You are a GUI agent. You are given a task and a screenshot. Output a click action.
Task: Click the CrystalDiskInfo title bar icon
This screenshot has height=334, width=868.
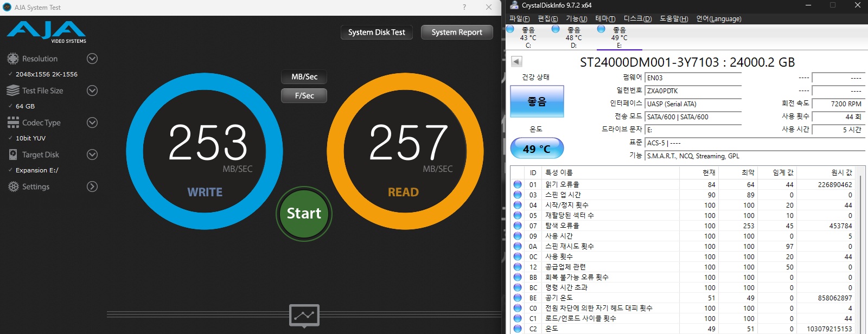(x=514, y=5)
